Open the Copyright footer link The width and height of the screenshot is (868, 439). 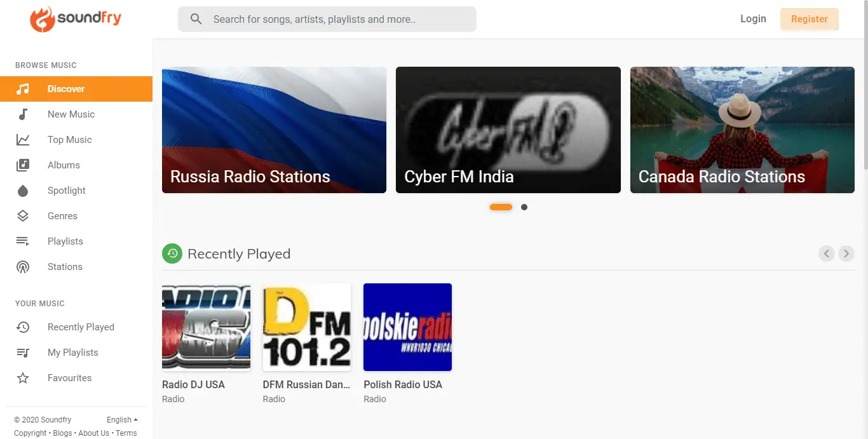click(31, 433)
